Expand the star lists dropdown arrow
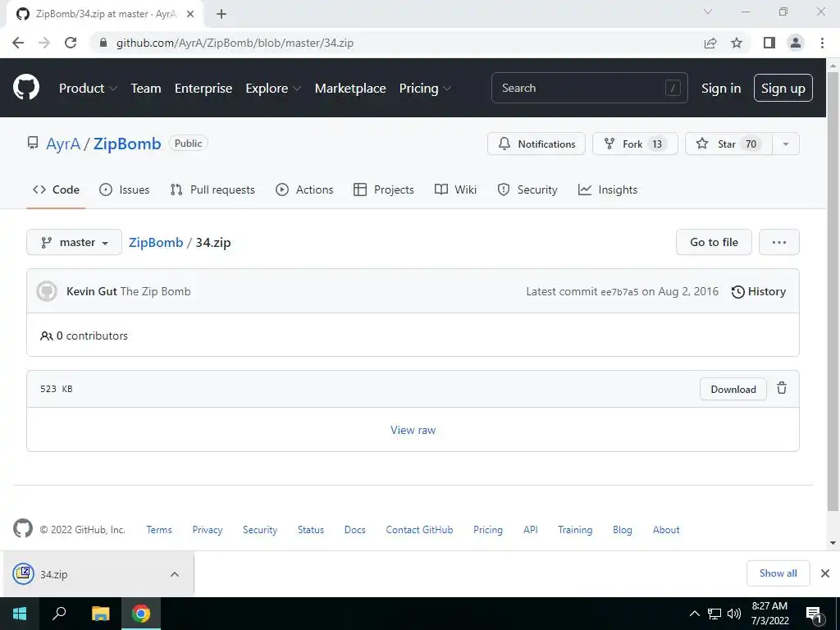This screenshot has height=630, width=840. 786,144
